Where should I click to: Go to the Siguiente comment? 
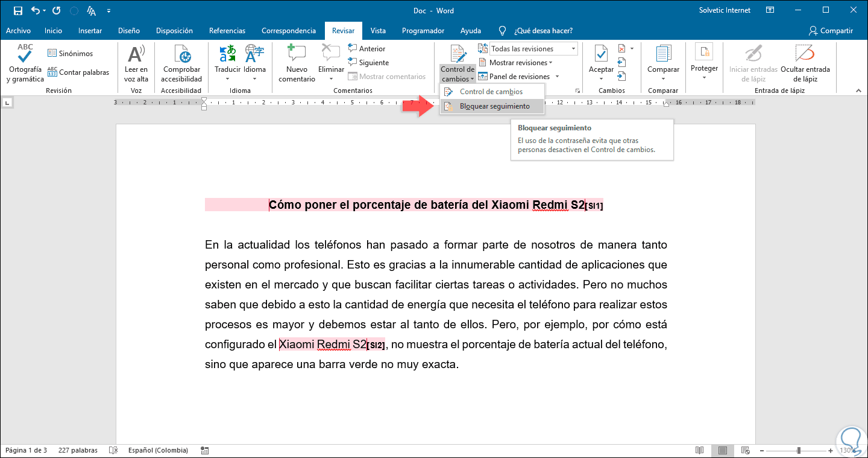point(368,63)
